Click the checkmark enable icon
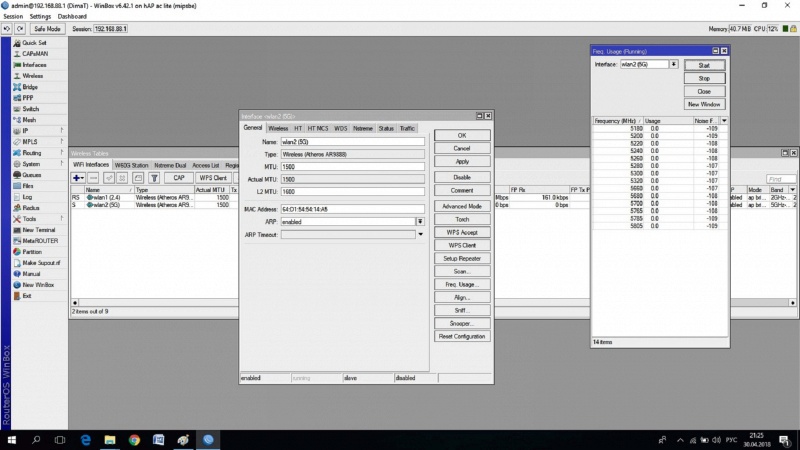Screen dimensions: 800x450 pyautogui.click(x=108, y=178)
